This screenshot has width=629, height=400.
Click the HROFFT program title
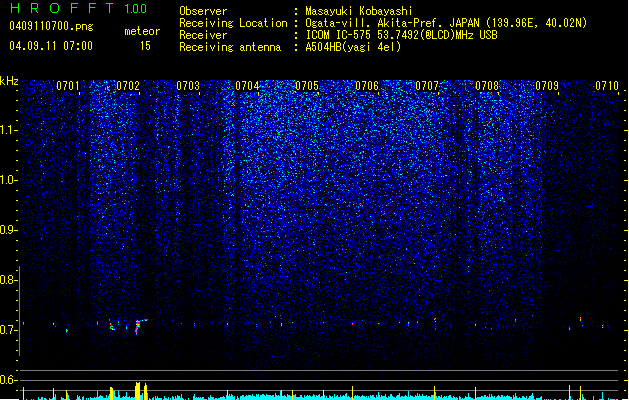[62, 8]
